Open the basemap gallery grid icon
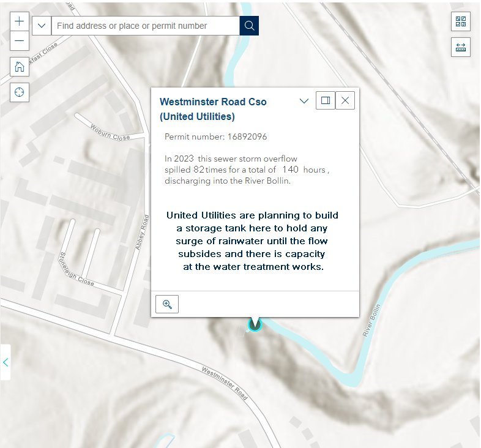This screenshot has height=448, width=481. pyautogui.click(x=460, y=21)
